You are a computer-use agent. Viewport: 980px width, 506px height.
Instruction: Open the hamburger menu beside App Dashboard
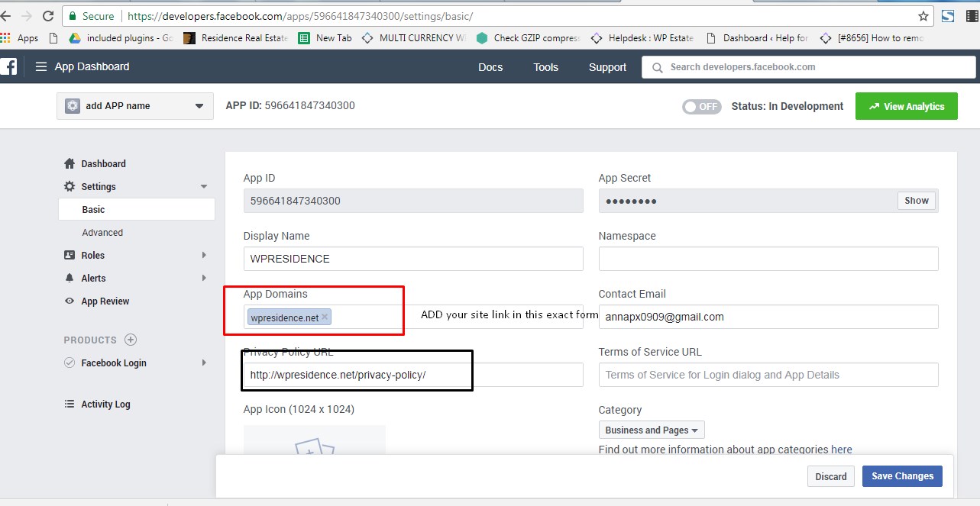point(40,67)
